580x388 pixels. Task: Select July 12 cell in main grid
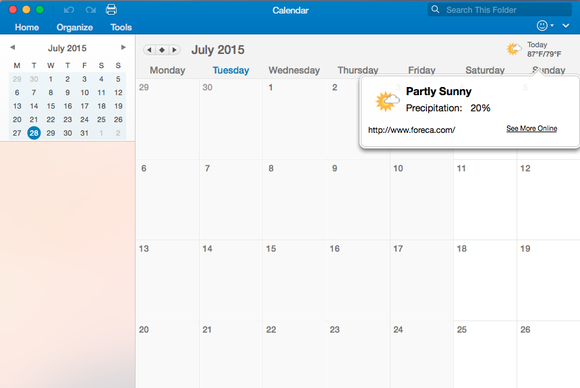pyautogui.click(x=549, y=200)
